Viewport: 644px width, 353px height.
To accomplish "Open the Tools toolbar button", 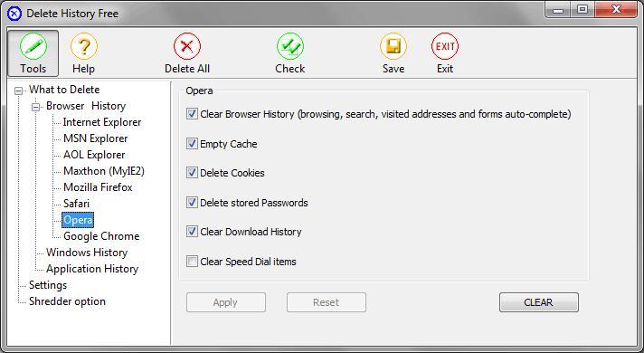I will click(33, 53).
